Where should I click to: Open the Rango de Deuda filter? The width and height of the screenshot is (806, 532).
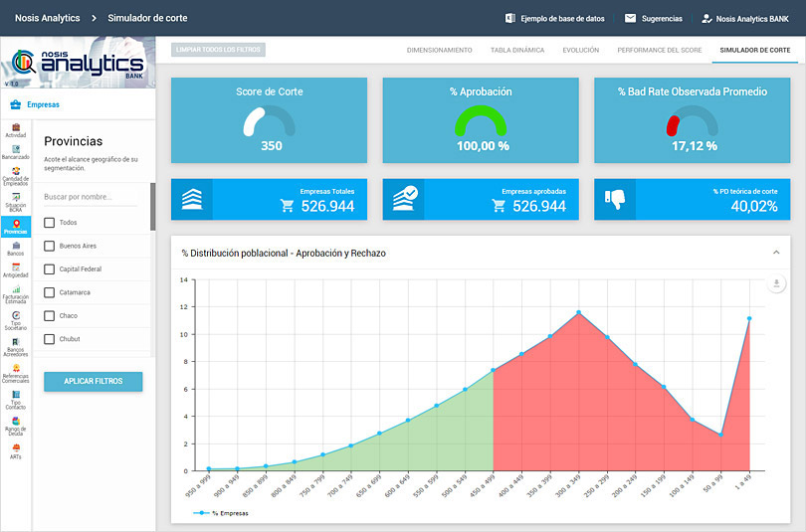pos(16,421)
